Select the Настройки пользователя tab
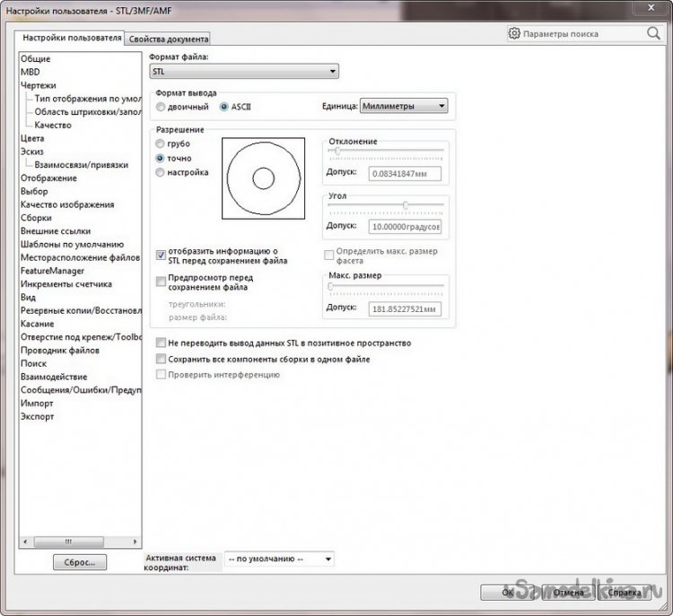This screenshot has width=673, height=616. (x=72, y=39)
